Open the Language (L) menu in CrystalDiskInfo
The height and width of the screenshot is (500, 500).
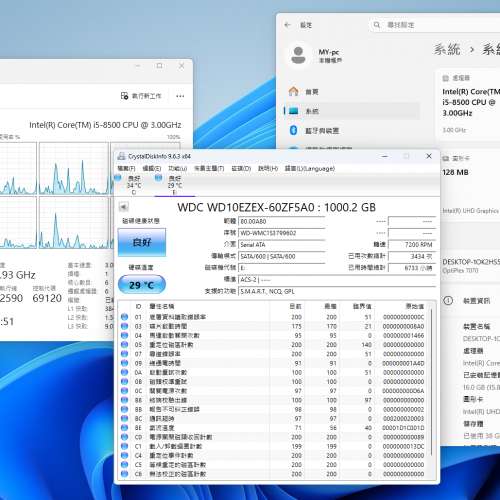click(x=310, y=168)
